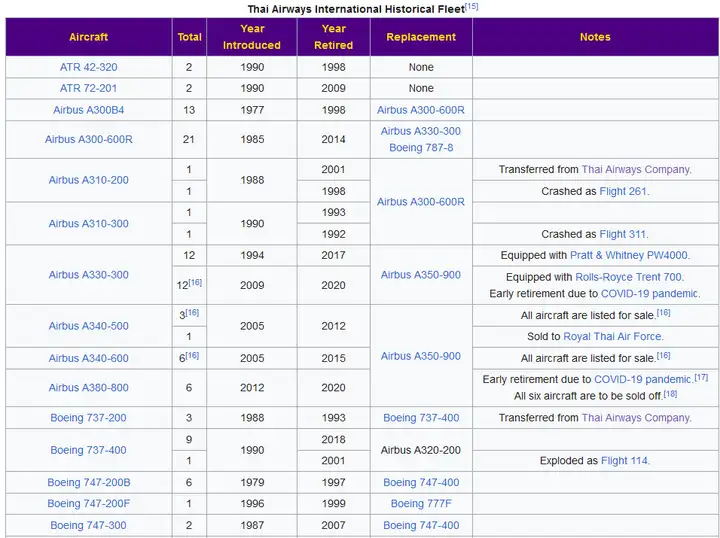
Task: Open the Boeing 747-200F aircraft link
Action: (89, 504)
